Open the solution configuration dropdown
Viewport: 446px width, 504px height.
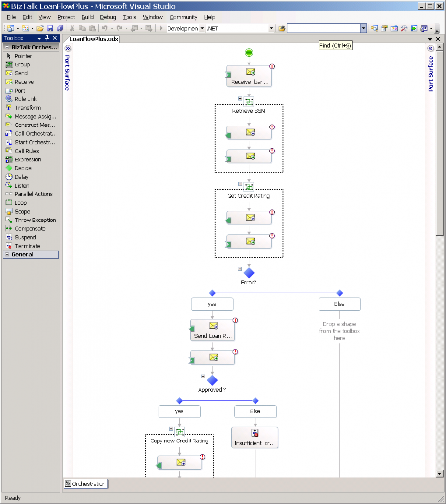click(x=202, y=28)
